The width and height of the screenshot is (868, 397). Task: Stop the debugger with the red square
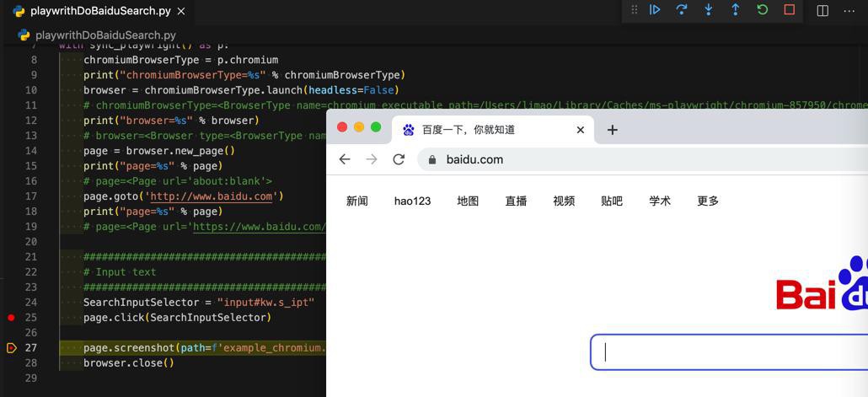click(x=790, y=10)
